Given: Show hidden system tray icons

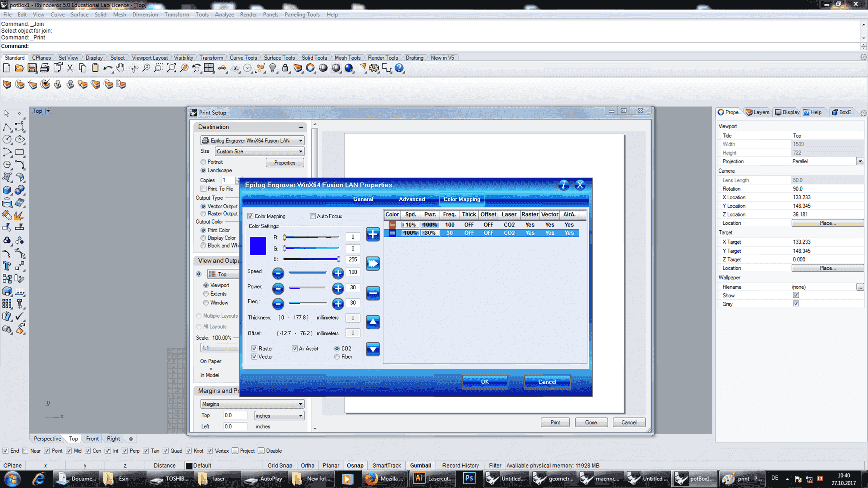Looking at the screenshot, I should [787, 479].
